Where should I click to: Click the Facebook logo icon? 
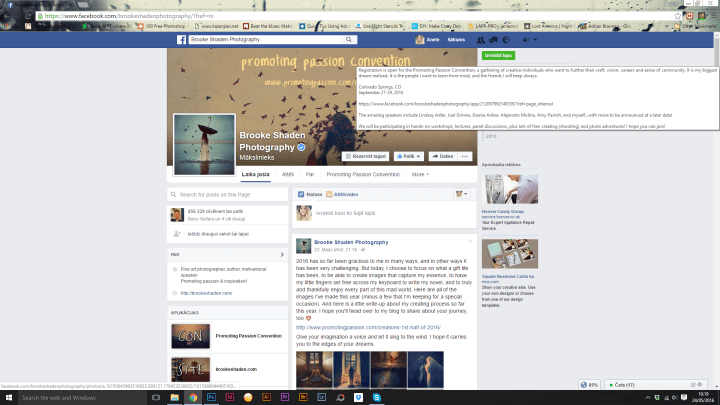click(x=184, y=40)
